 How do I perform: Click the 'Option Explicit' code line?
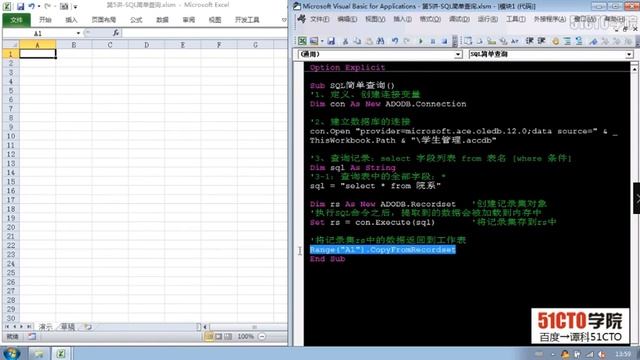347,67
